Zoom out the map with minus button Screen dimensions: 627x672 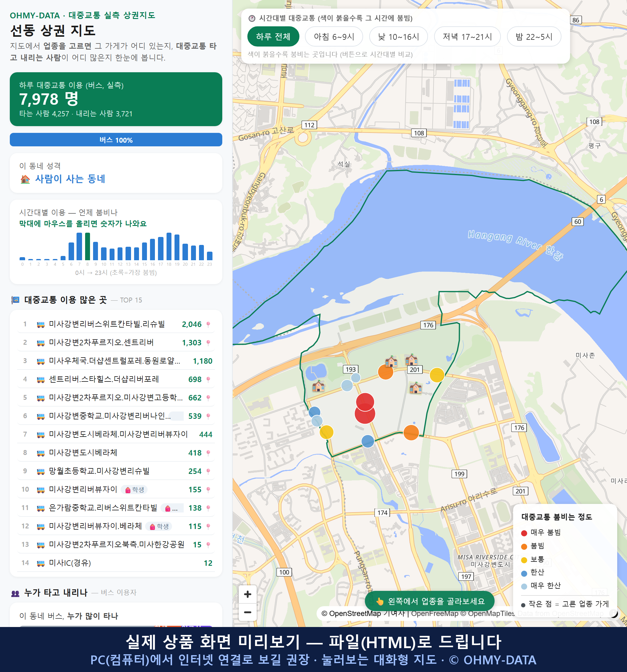pyautogui.click(x=247, y=612)
